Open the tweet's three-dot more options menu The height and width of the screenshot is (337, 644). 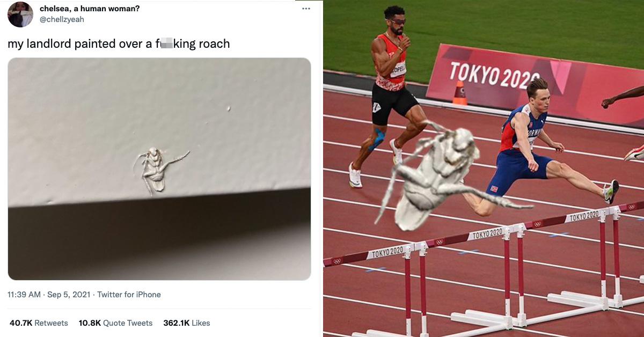coord(306,9)
